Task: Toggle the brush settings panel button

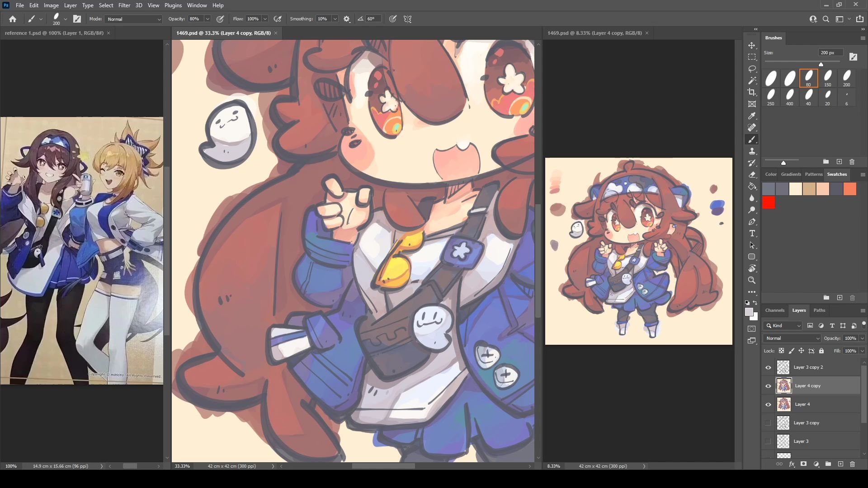Action: pos(77,19)
